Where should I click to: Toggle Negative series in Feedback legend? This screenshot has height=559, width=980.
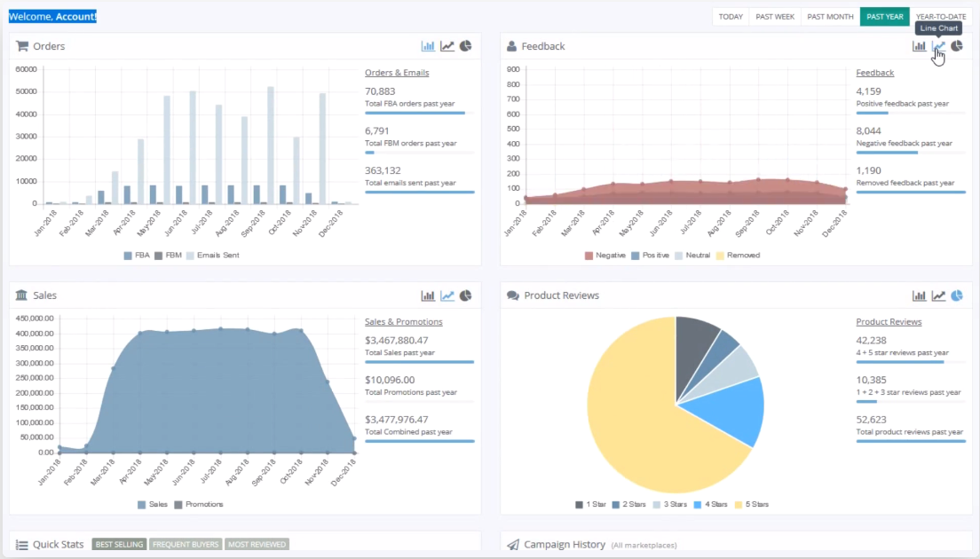click(x=605, y=256)
